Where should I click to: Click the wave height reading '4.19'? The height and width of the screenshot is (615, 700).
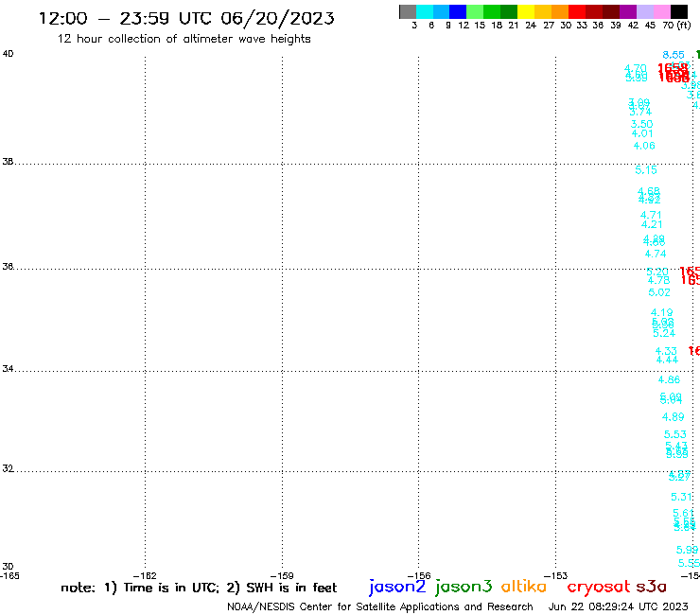click(661, 312)
